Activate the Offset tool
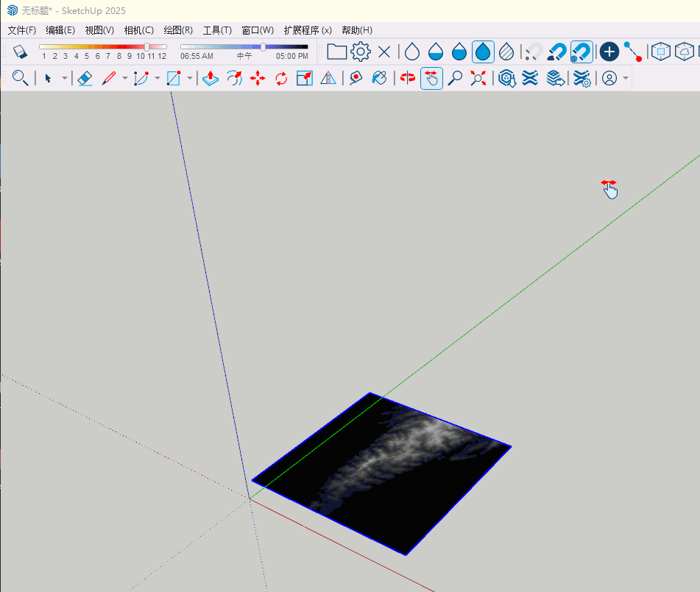The image size is (700, 592). coord(234,78)
